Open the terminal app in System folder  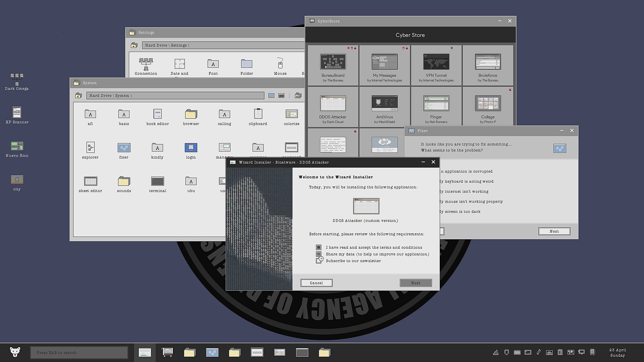(x=157, y=181)
